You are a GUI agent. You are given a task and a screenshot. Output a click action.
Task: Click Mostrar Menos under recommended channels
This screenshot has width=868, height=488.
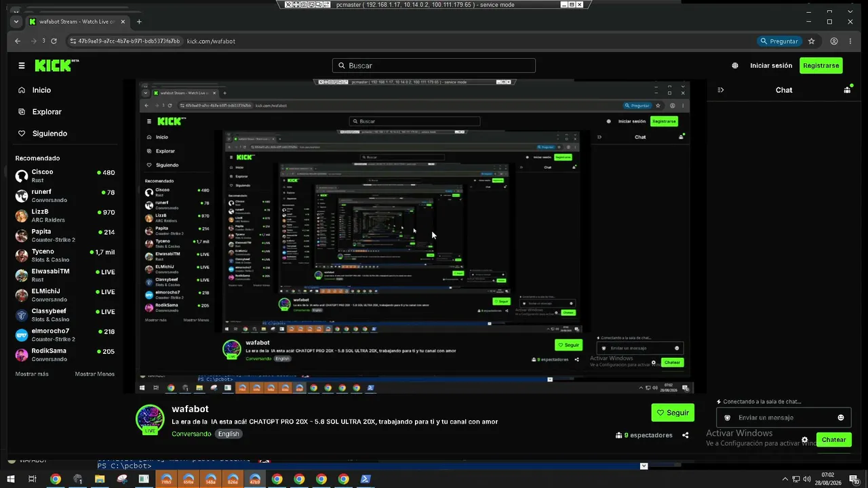(x=95, y=374)
